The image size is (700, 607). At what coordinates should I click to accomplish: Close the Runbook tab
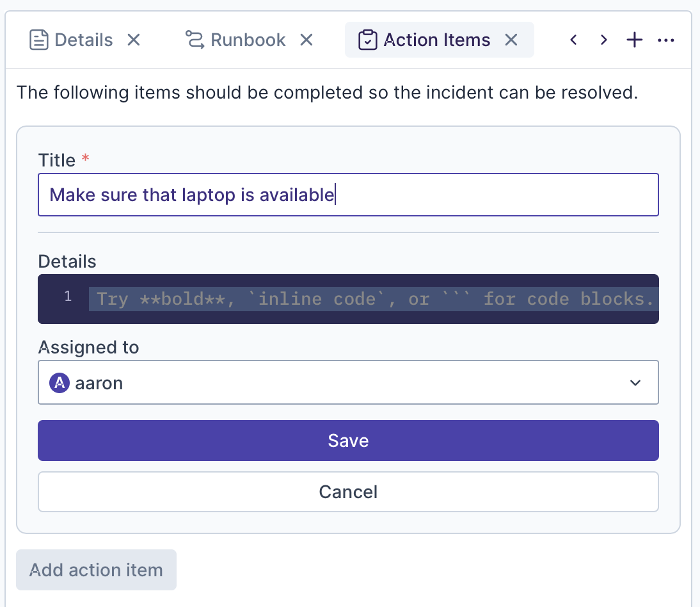click(307, 40)
